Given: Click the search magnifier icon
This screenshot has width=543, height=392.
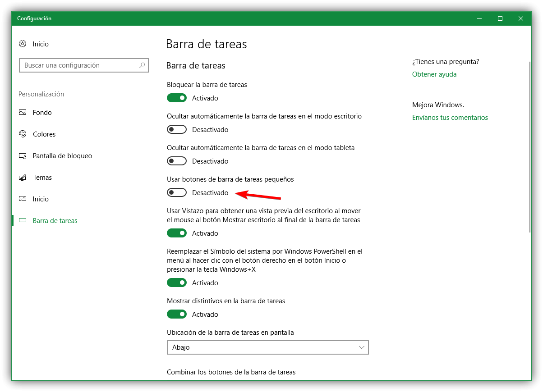Looking at the screenshot, I should (142, 65).
